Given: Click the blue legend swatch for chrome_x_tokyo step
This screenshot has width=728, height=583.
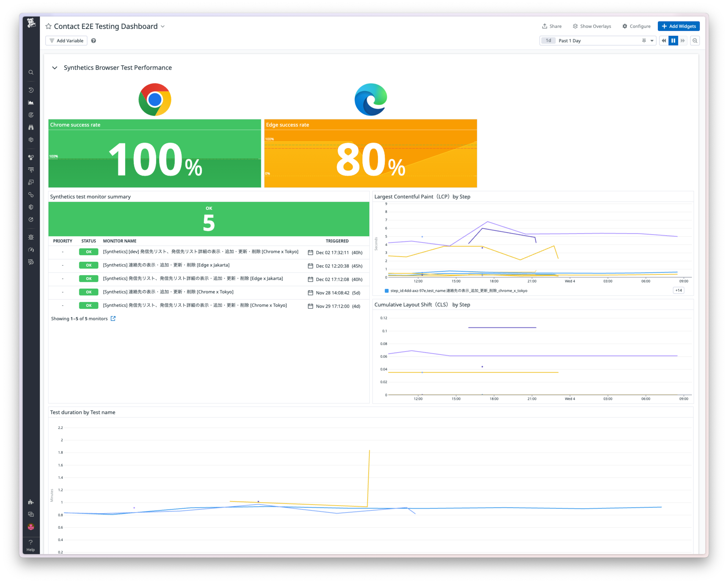Looking at the screenshot, I should 387,291.
